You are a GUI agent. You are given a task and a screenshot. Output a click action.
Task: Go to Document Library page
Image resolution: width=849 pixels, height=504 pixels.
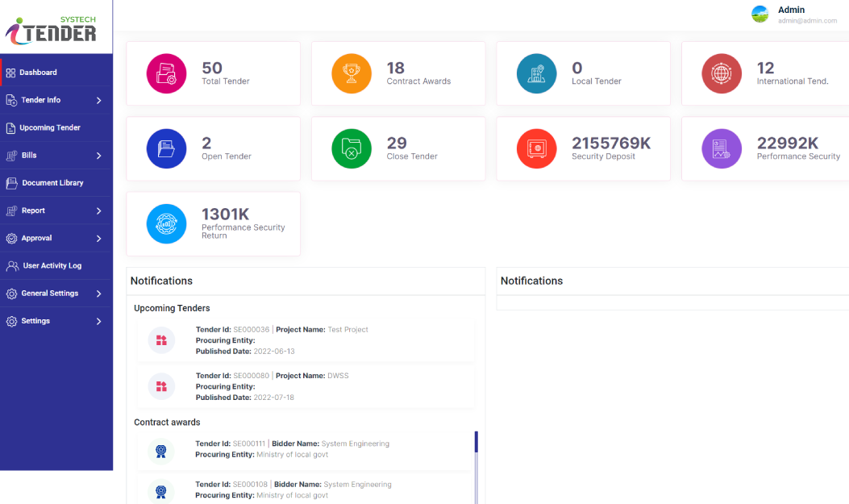pyautogui.click(x=52, y=183)
